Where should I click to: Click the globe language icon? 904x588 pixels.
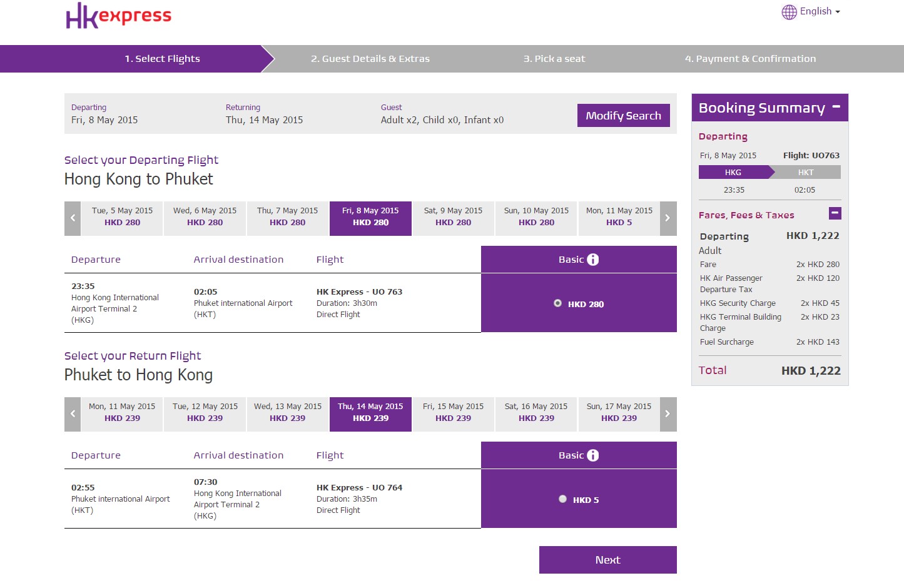point(790,12)
